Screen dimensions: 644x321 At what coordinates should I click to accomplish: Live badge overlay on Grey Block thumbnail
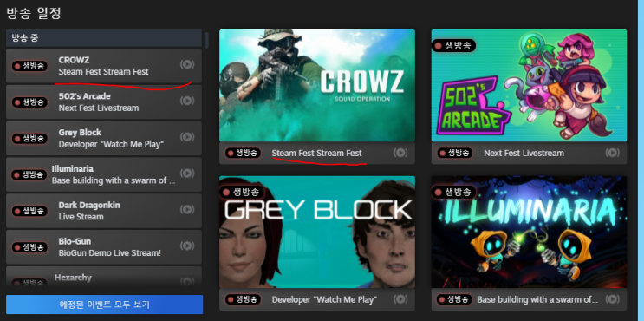pos(242,192)
